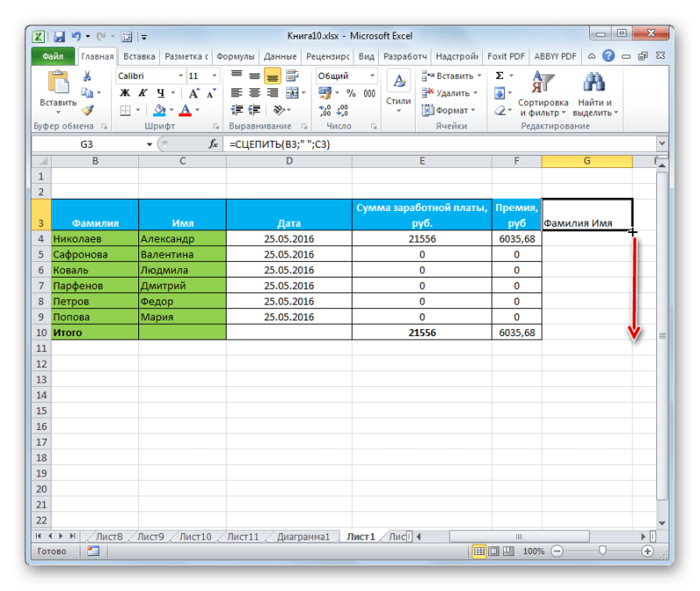Click the thousands separator 000 icon

point(369,94)
